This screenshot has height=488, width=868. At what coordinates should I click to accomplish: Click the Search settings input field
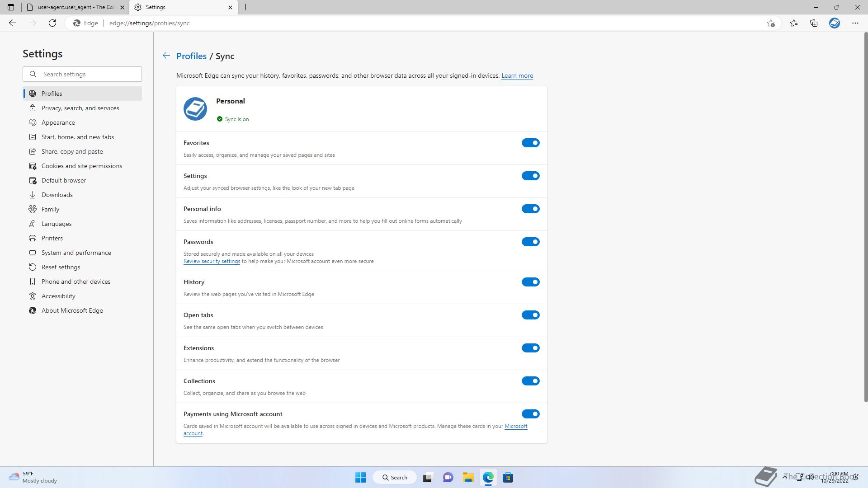point(82,74)
